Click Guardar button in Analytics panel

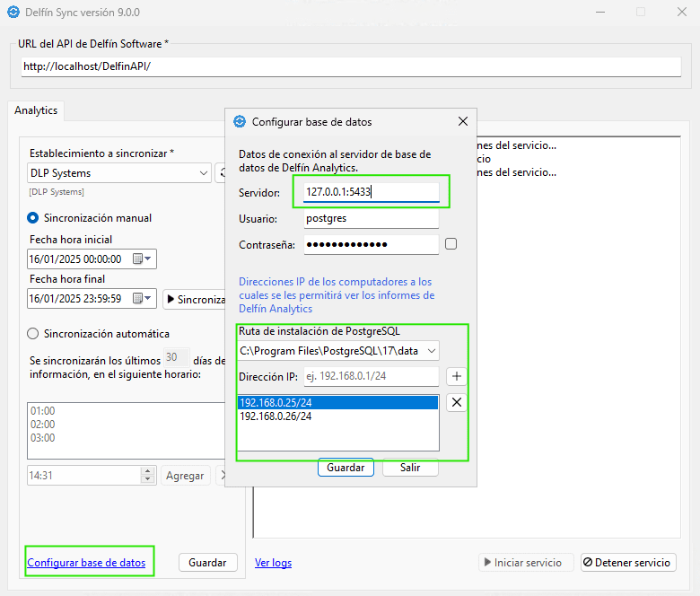(207, 563)
